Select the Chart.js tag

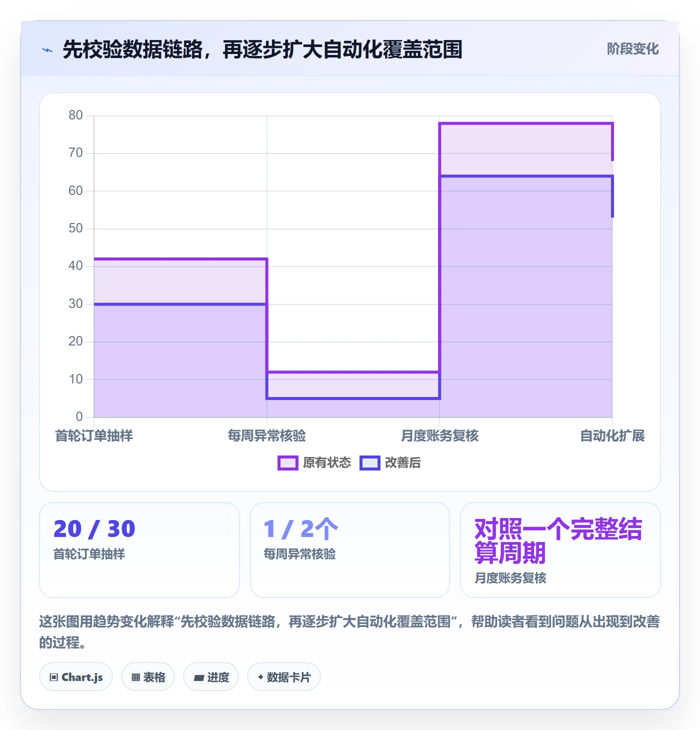click(x=76, y=677)
